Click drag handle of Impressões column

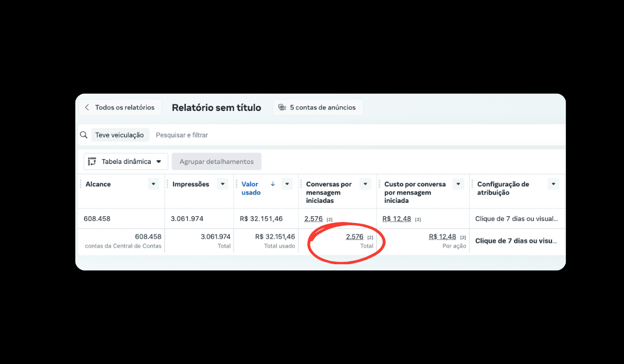point(167,184)
